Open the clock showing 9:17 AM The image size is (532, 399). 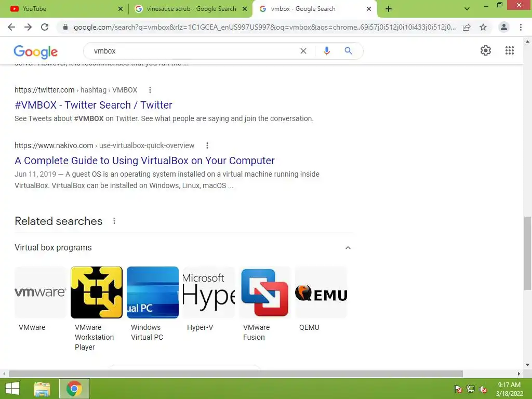(509, 389)
